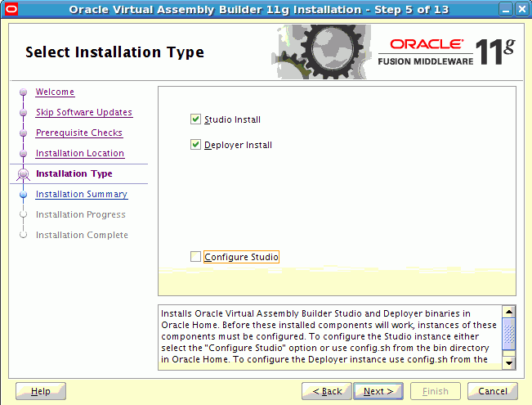Click the Installation Complete step label
Viewport: 532px width, 405px height.
(82, 235)
